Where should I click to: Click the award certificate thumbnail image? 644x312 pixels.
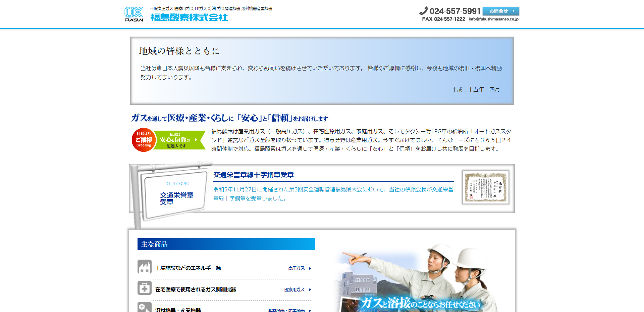click(x=486, y=187)
